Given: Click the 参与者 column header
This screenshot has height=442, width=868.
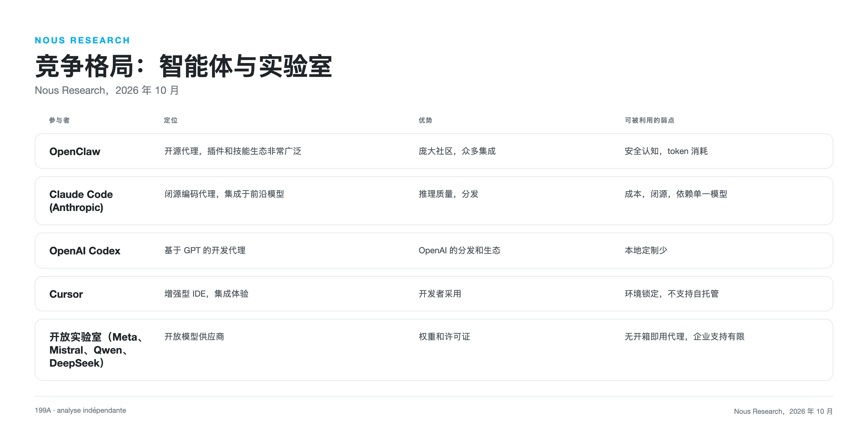Looking at the screenshot, I should point(59,120).
